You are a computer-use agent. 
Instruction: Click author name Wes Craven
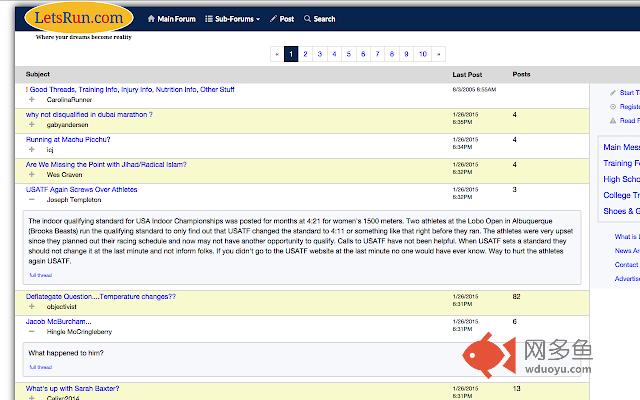click(64, 175)
